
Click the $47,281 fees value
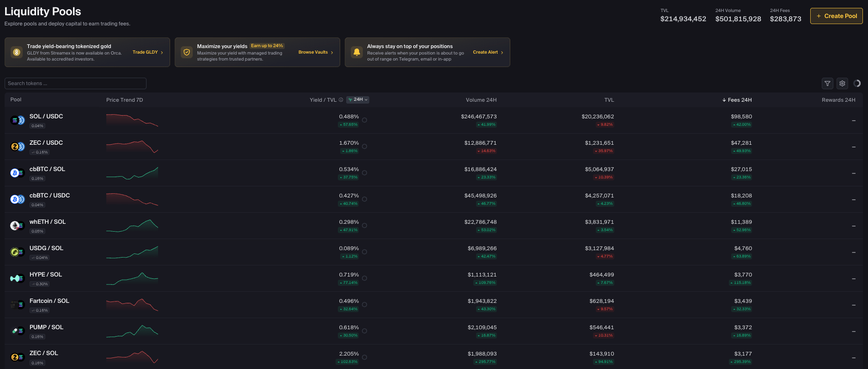[x=741, y=143]
